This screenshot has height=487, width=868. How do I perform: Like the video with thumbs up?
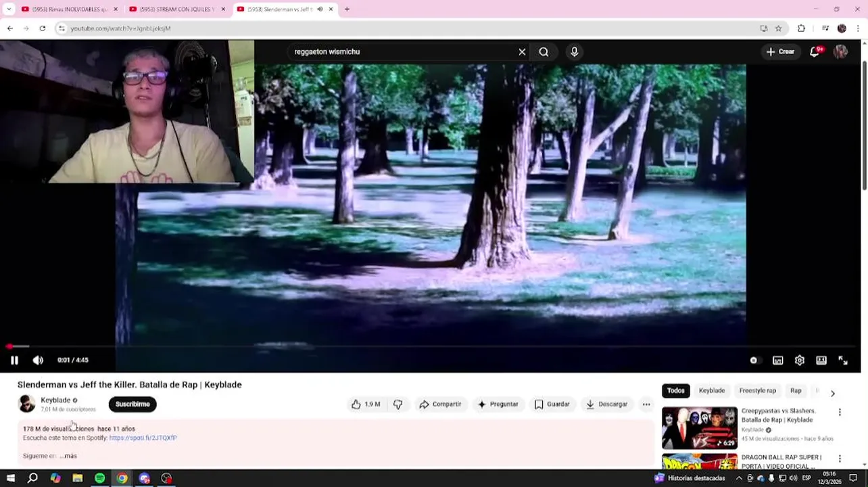(x=366, y=404)
